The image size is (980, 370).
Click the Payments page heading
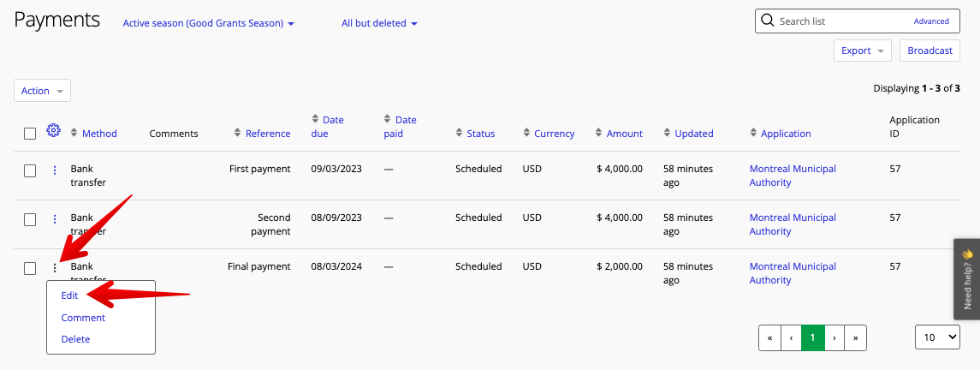56,20
